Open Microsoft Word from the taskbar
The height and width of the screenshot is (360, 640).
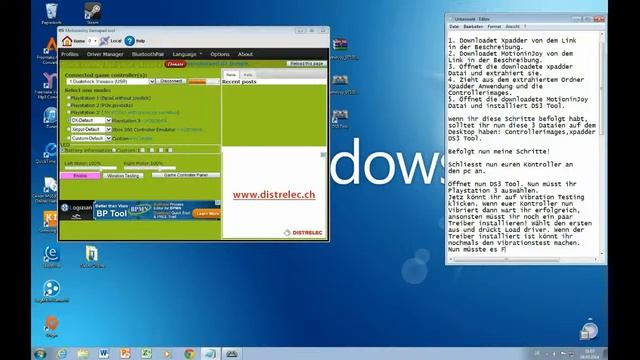[x=104, y=353]
